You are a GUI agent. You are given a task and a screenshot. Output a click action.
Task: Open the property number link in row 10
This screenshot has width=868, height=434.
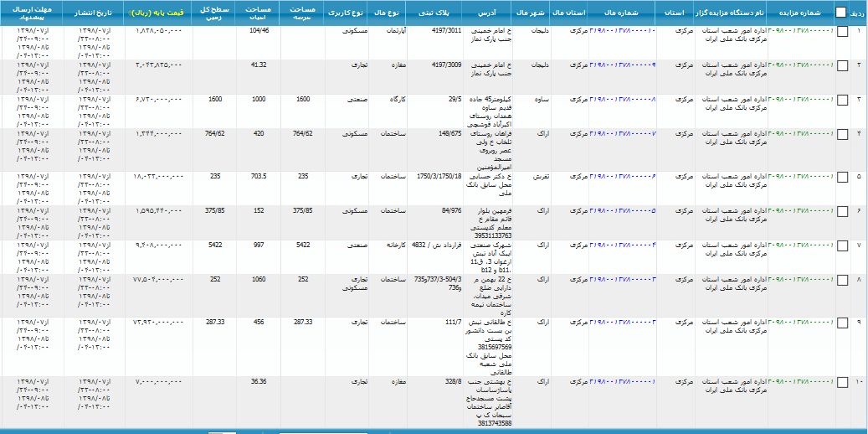[x=623, y=382]
